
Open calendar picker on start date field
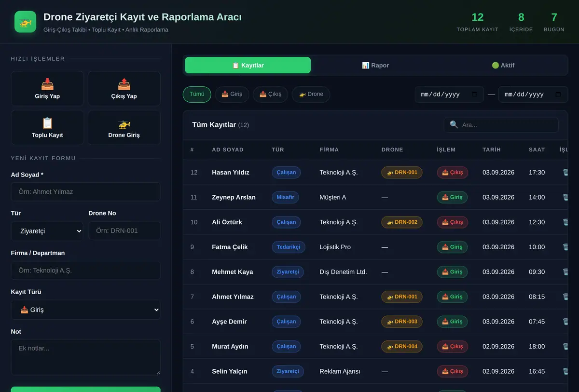tap(474, 95)
